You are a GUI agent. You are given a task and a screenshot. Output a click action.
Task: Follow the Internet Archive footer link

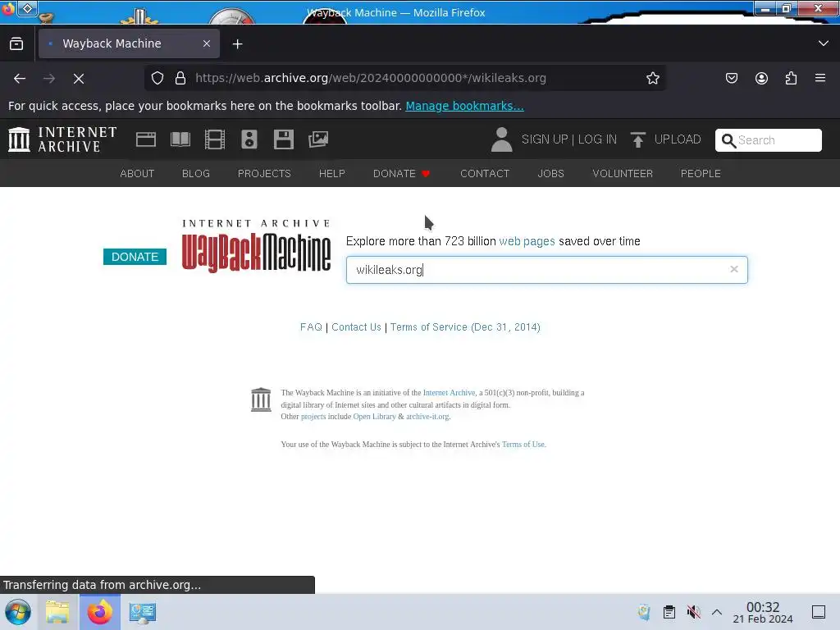[449, 393]
